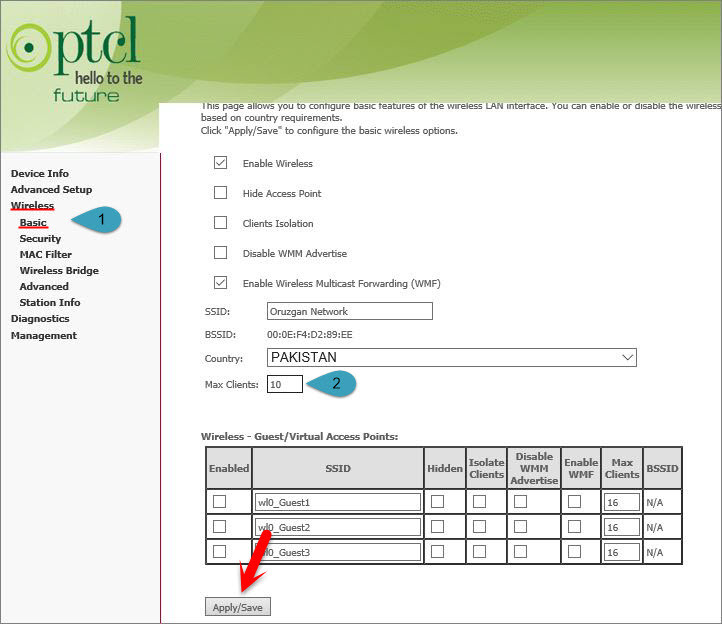
Task: Open Management menu
Action: (x=44, y=335)
